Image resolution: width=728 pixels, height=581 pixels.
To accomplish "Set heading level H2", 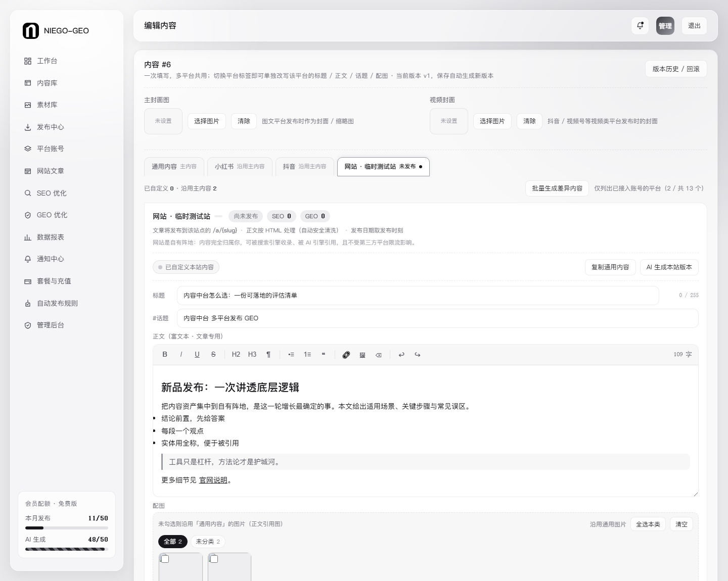I will 236,355.
